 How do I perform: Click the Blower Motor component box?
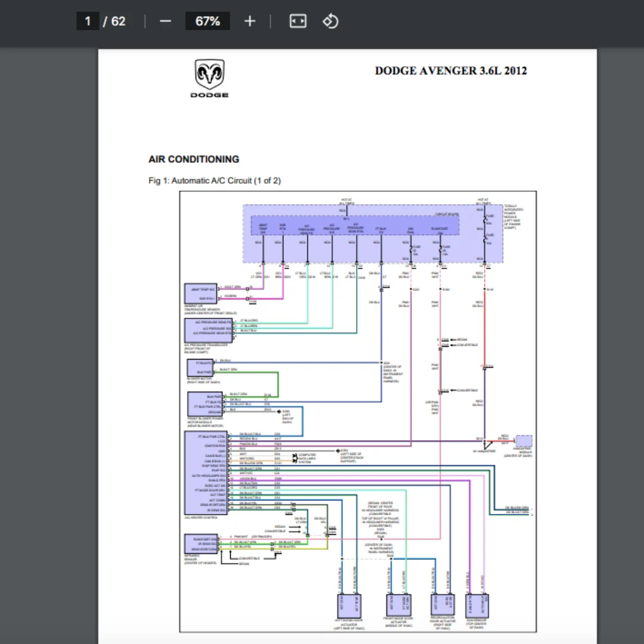pyautogui.click(x=200, y=367)
